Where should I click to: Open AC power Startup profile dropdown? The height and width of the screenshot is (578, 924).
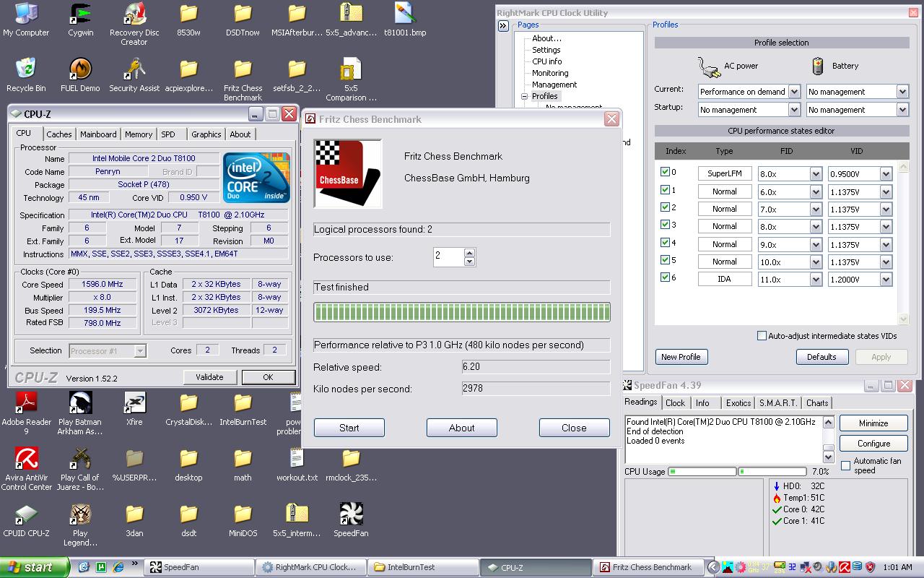tap(794, 110)
